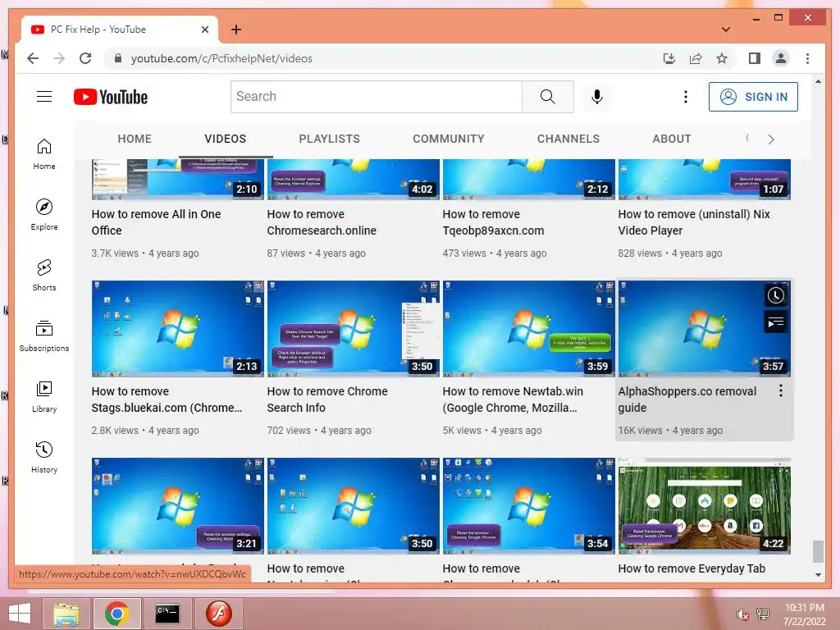
Task: Reload the page
Action: tap(85, 58)
